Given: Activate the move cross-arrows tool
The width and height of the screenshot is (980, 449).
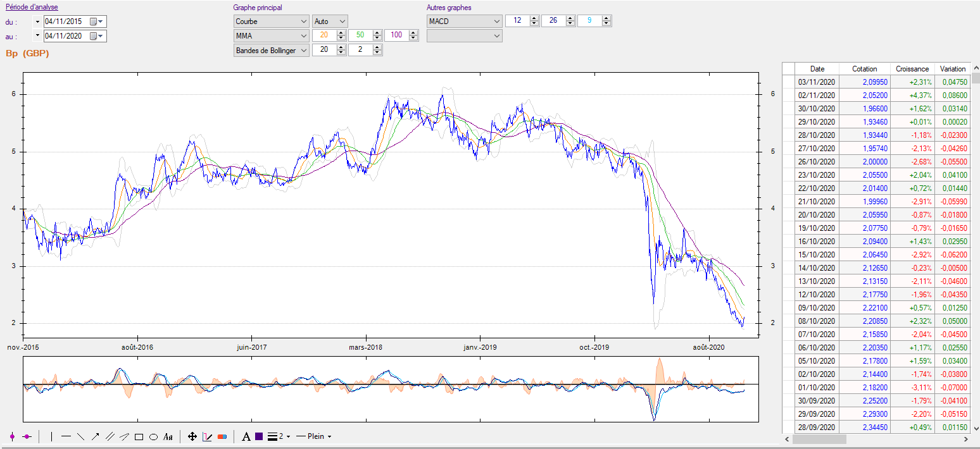Looking at the screenshot, I should point(192,436).
